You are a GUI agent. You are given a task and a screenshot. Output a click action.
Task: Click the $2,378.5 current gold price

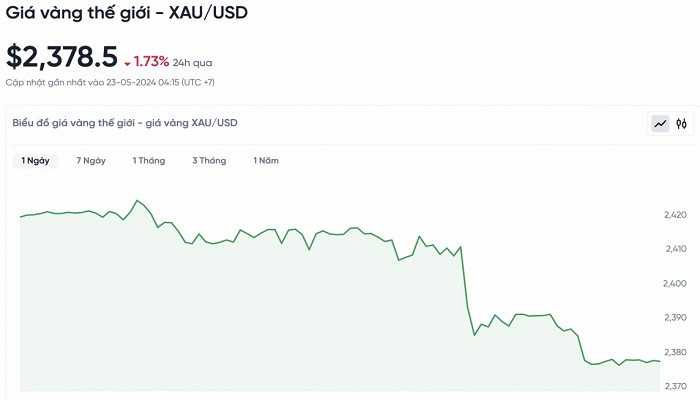click(x=62, y=57)
